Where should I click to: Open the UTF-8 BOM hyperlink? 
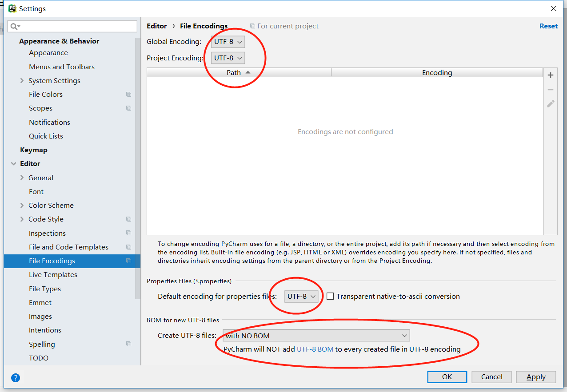click(315, 349)
